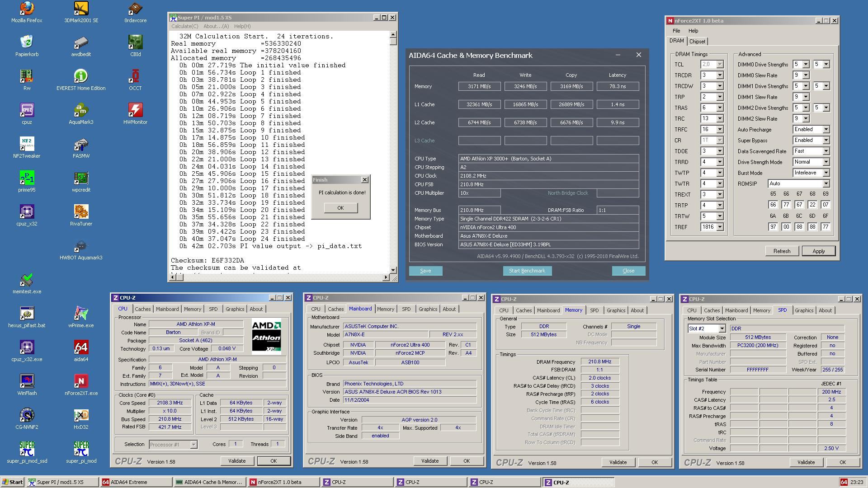Open HWBOT Aquamark3 desktop icon
The height and width of the screenshot is (488, 868).
81,249
